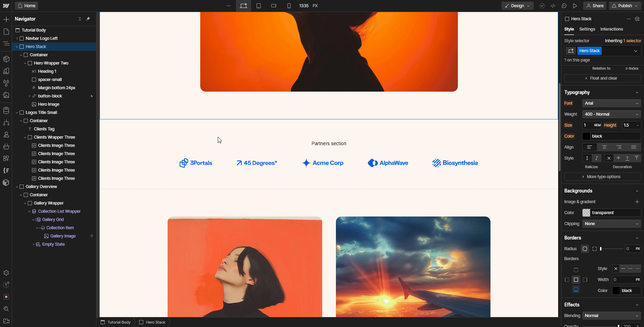Collapse the Hero Stack layer in Navigator
The height and width of the screenshot is (327, 644).
16,46
